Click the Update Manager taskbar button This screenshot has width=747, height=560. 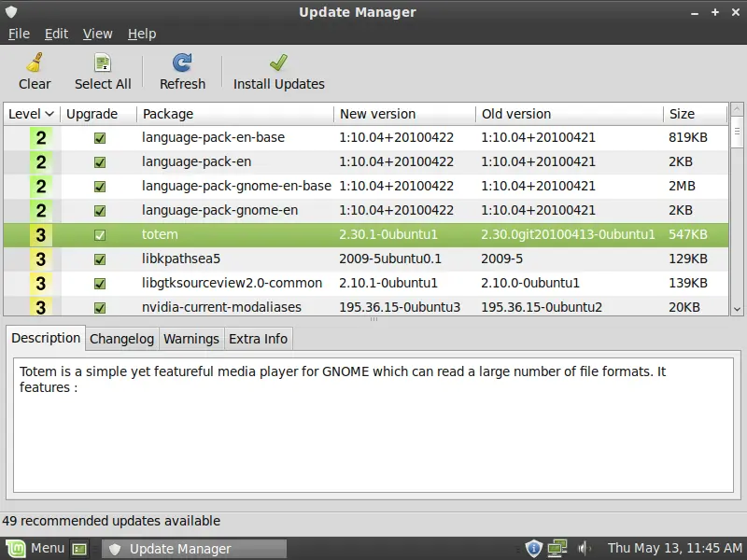179,548
